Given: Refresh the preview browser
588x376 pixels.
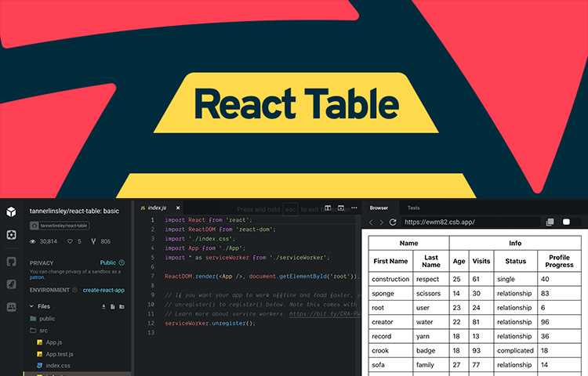Looking at the screenshot, I should pos(393,222).
